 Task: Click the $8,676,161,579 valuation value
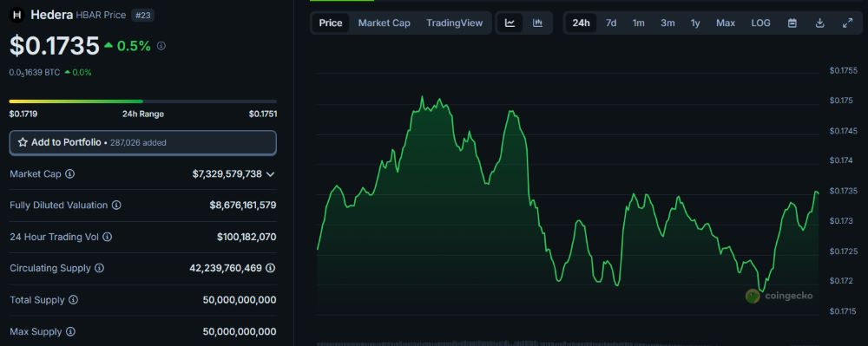click(242, 205)
